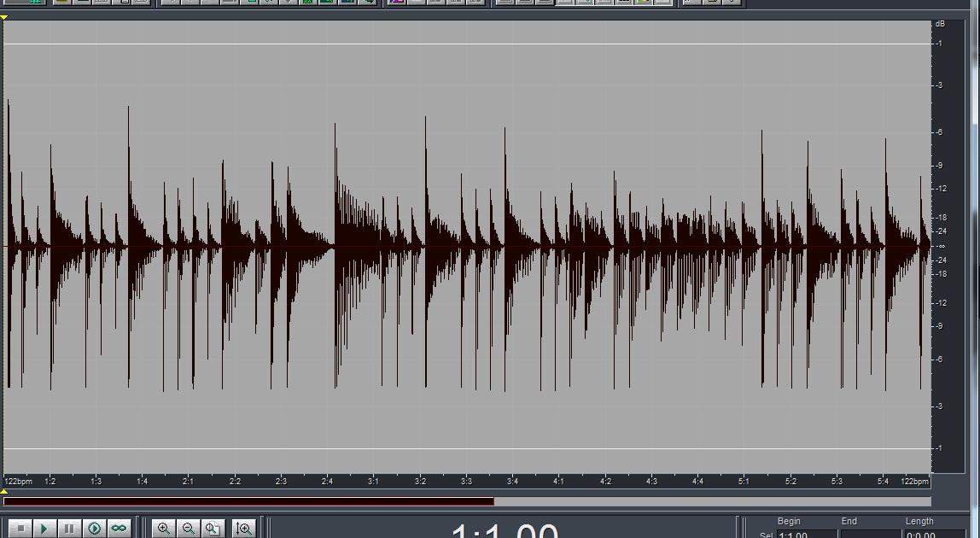Toggle looped playback with the infinity icon
This screenshot has height=538, width=980.
[x=119, y=529]
